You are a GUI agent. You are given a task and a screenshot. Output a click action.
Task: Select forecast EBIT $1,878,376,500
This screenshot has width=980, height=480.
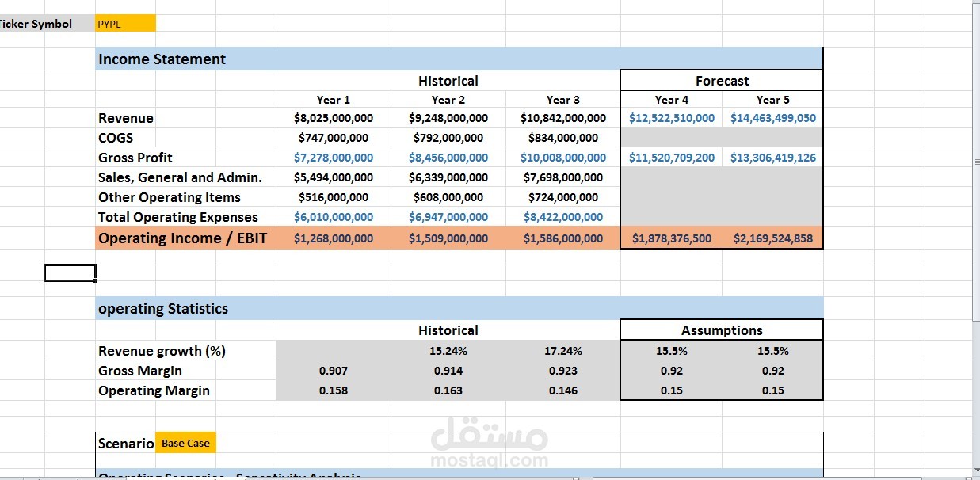672,238
